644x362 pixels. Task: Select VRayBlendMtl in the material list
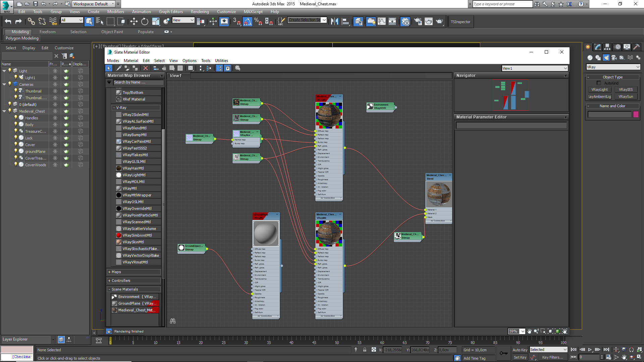[134, 128]
